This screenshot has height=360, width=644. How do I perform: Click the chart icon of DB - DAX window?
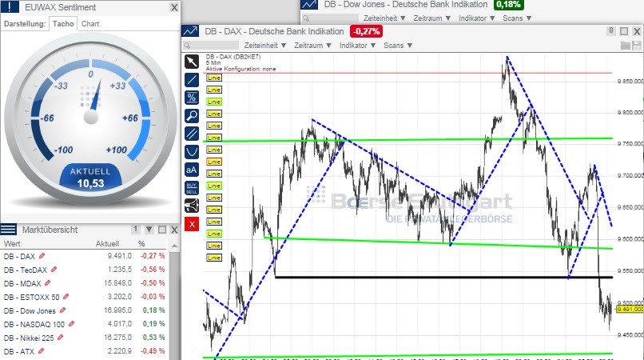point(190,31)
